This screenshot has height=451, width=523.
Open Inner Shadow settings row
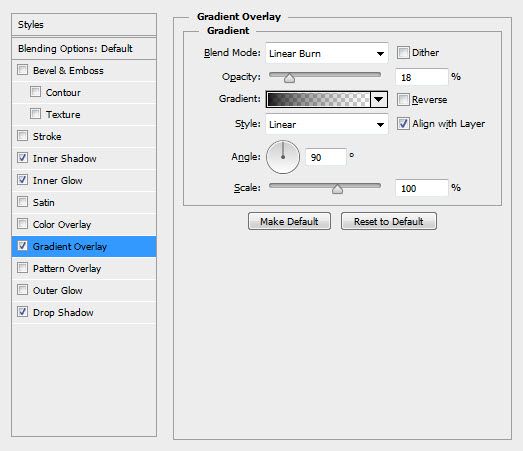[84, 158]
